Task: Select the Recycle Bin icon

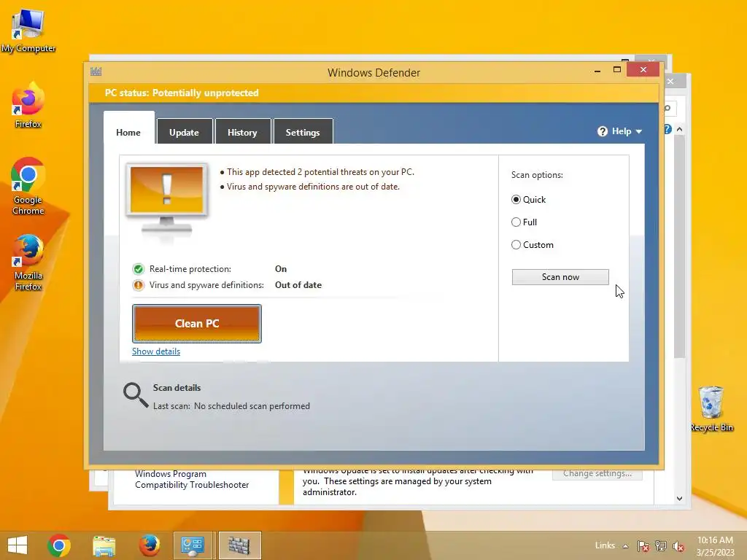Action: click(711, 408)
